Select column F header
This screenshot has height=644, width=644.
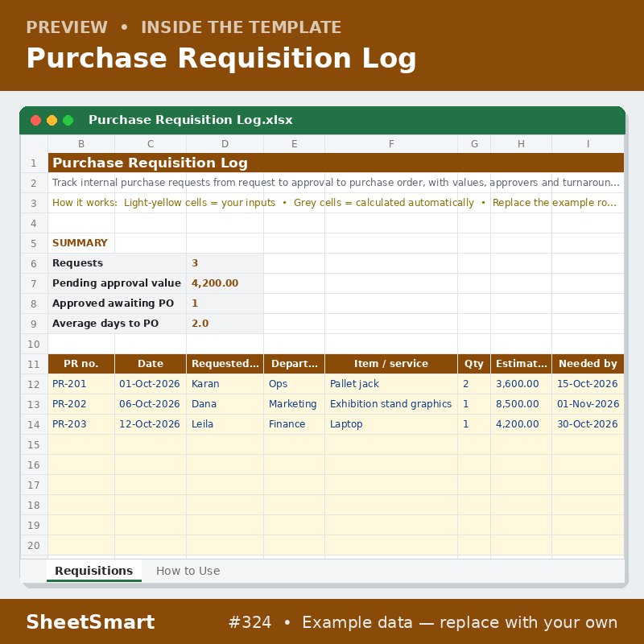(391, 144)
